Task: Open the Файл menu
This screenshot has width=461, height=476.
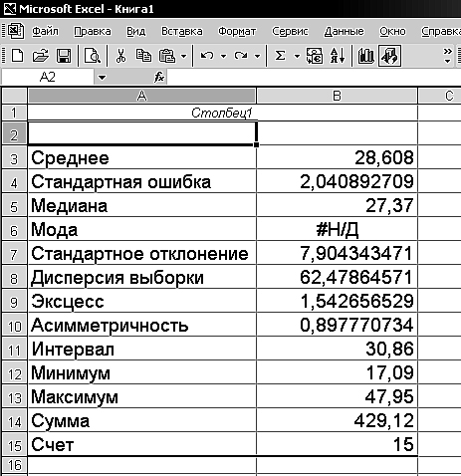Action: 45,31
